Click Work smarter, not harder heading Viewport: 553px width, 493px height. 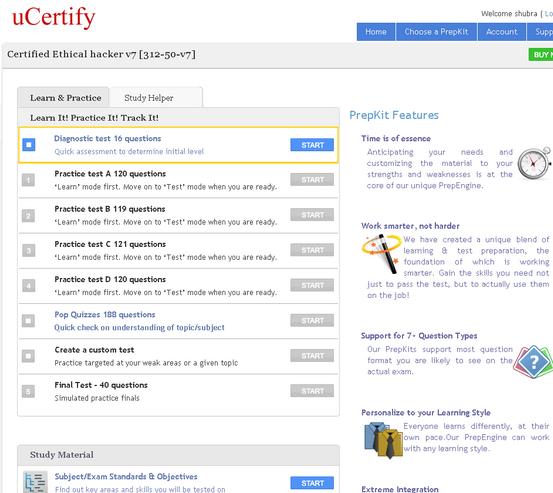coord(410,226)
